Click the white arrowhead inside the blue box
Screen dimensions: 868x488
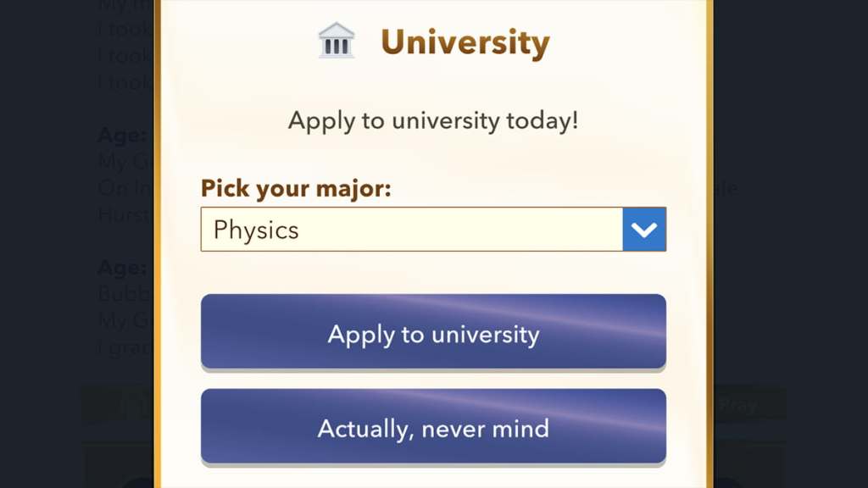pyautogui.click(x=643, y=229)
